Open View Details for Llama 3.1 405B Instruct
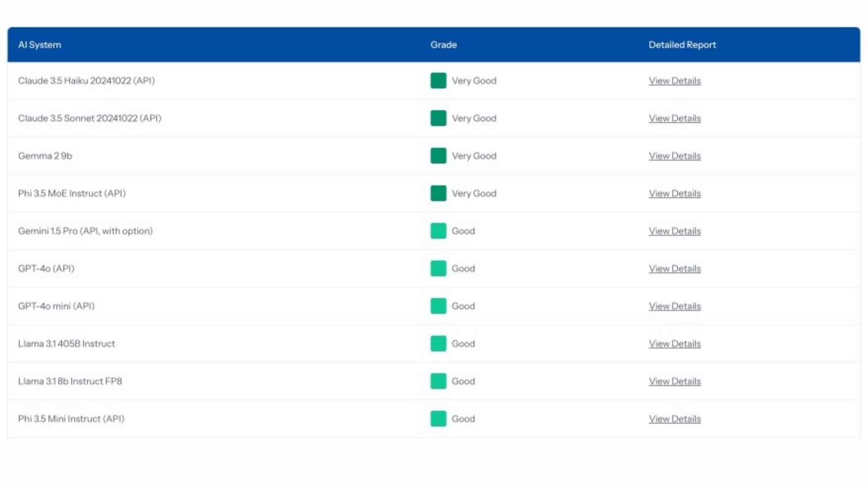The width and height of the screenshot is (868, 488). tap(675, 343)
